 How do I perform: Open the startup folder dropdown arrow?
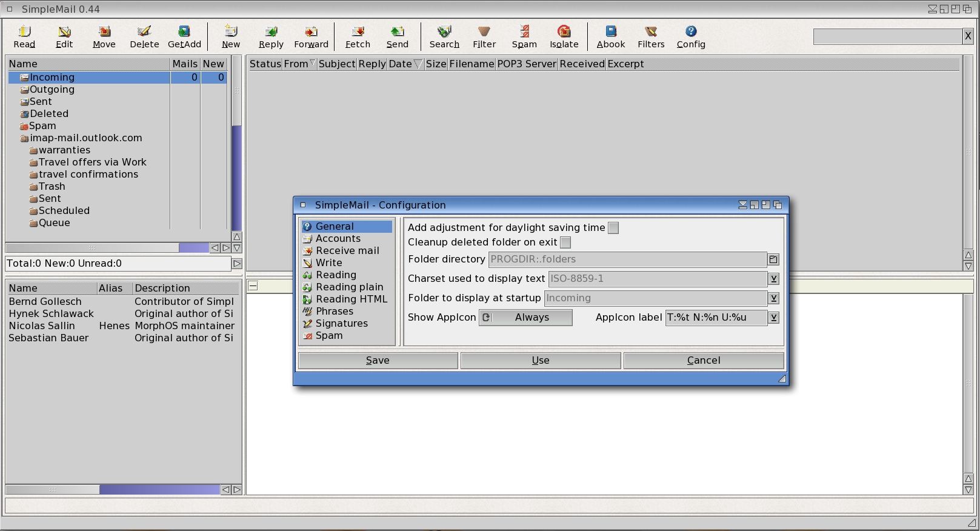pos(773,298)
